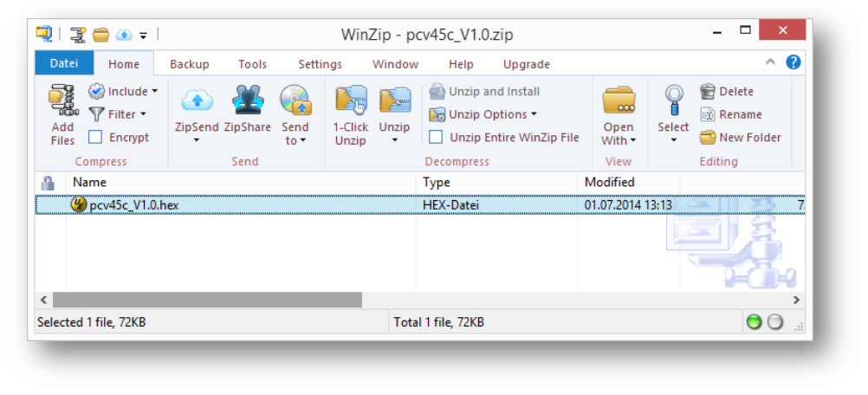The height and width of the screenshot is (395, 868).
Task: Click the Select magnifier icon
Action: click(674, 100)
